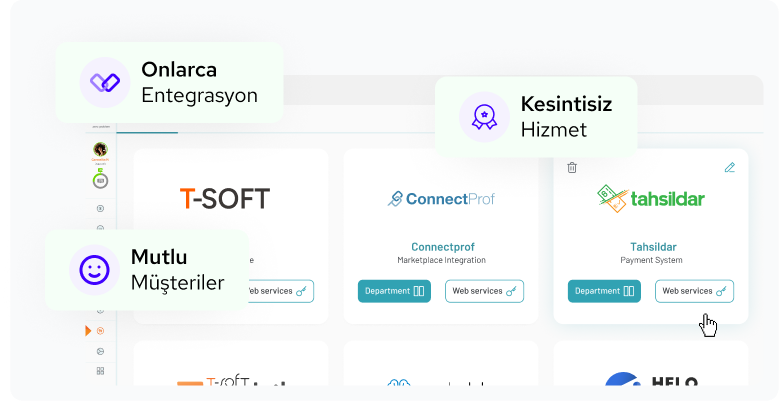Click the user avatar in the sidebar

(x=100, y=150)
